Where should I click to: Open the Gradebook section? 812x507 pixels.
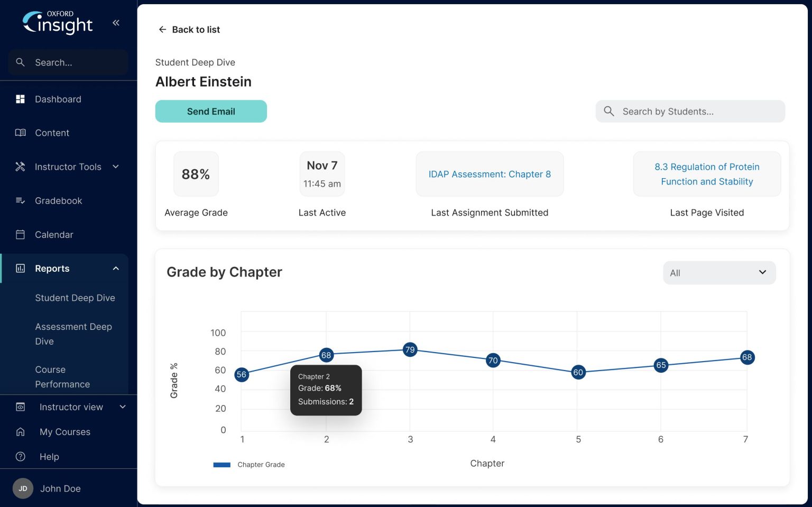[58, 200]
